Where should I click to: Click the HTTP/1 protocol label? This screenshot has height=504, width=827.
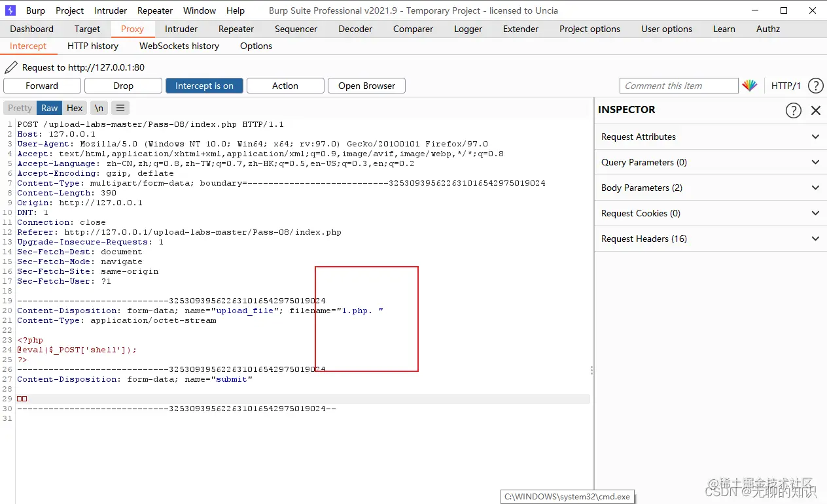(x=786, y=86)
